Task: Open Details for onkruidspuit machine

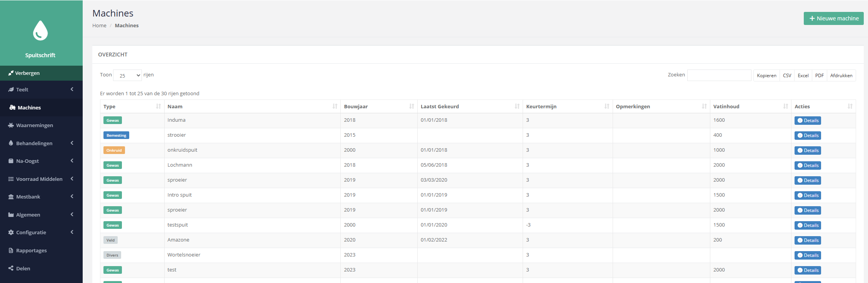Action: (x=808, y=151)
